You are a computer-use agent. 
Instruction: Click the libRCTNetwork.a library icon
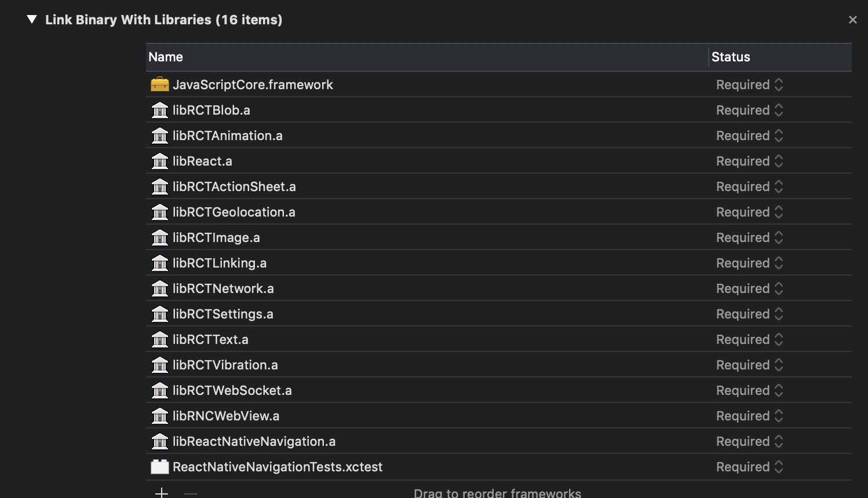[159, 288]
